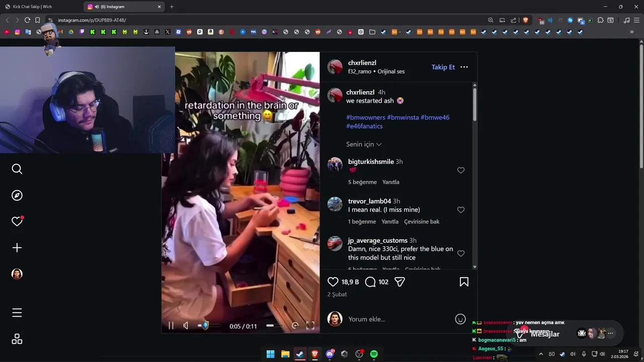Open trevor_lamb04 commenter profile picture
The height and width of the screenshot is (362, 644).
tap(335, 204)
